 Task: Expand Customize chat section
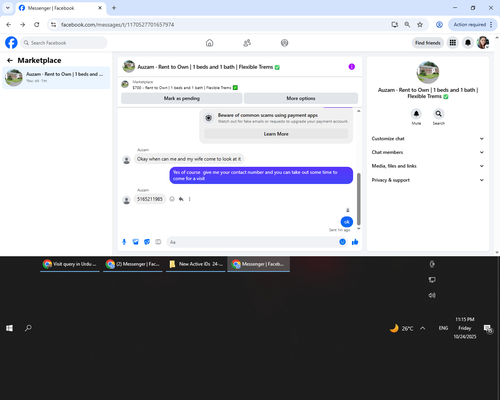(428, 139)
